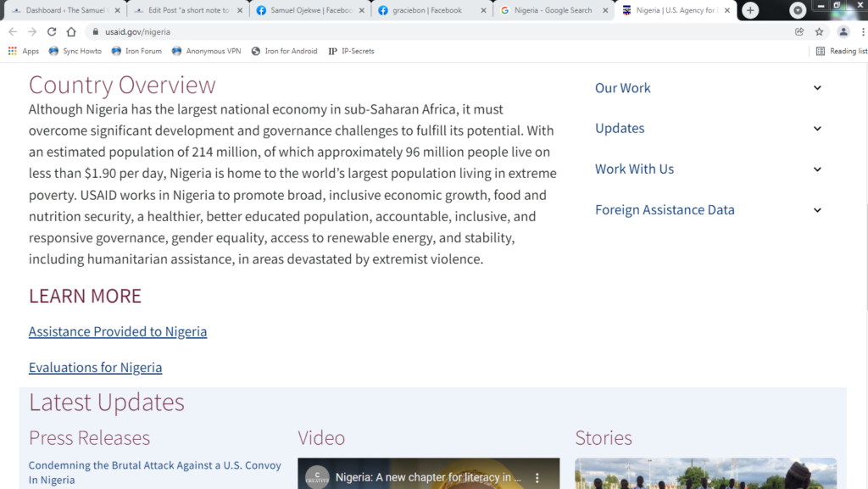
Task: Open options menu on Nigeria literacy video
Action: (537, 478)
